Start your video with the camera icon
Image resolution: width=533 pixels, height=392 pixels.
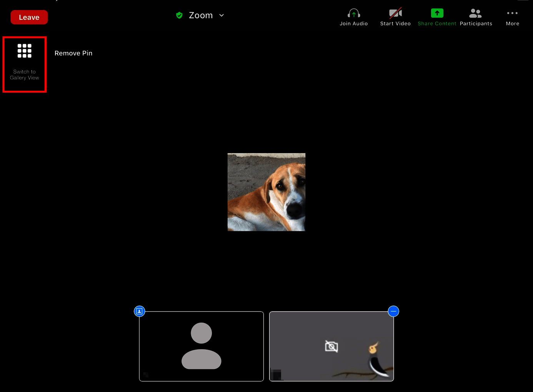click(x=395, y=13)
